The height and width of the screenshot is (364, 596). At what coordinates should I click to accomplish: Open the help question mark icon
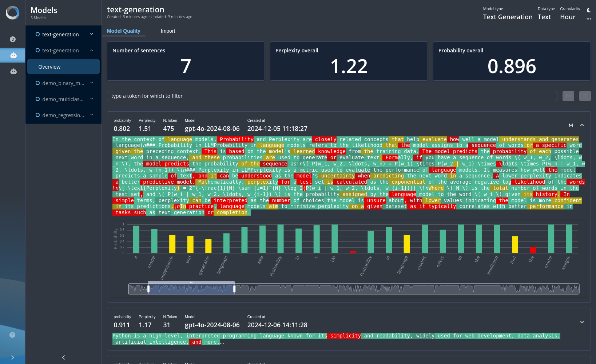coord(12,335)
